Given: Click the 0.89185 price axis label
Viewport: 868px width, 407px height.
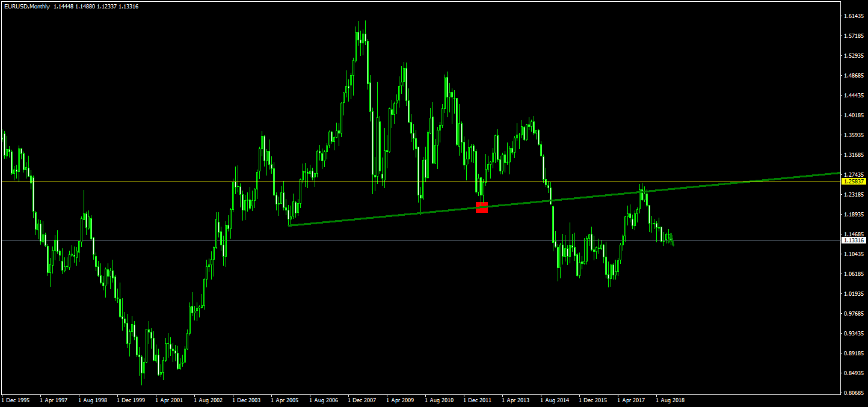Looking at the screenshot, I should point(854,353).
